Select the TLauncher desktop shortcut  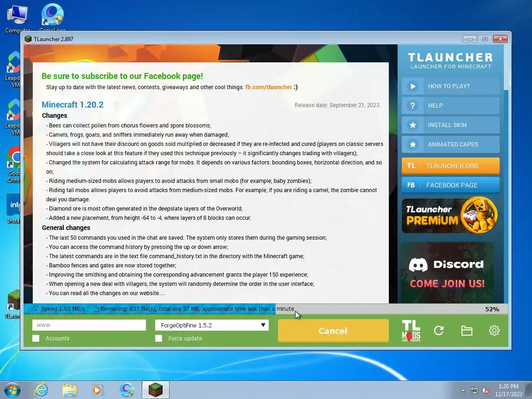point(13,304)
